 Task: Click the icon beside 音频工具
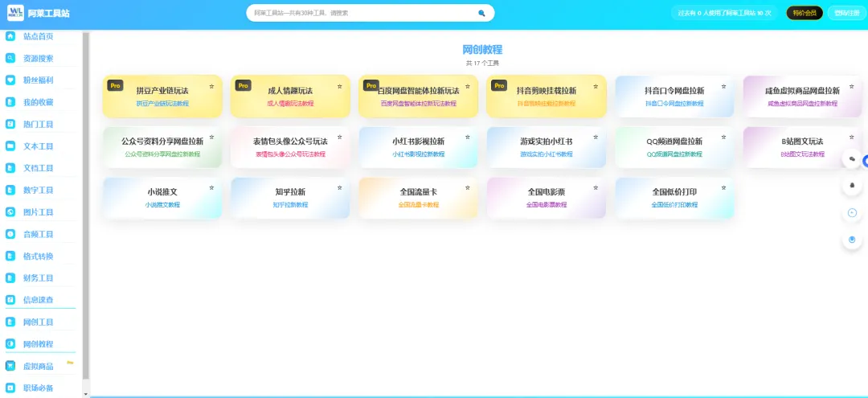coord(10,234)
